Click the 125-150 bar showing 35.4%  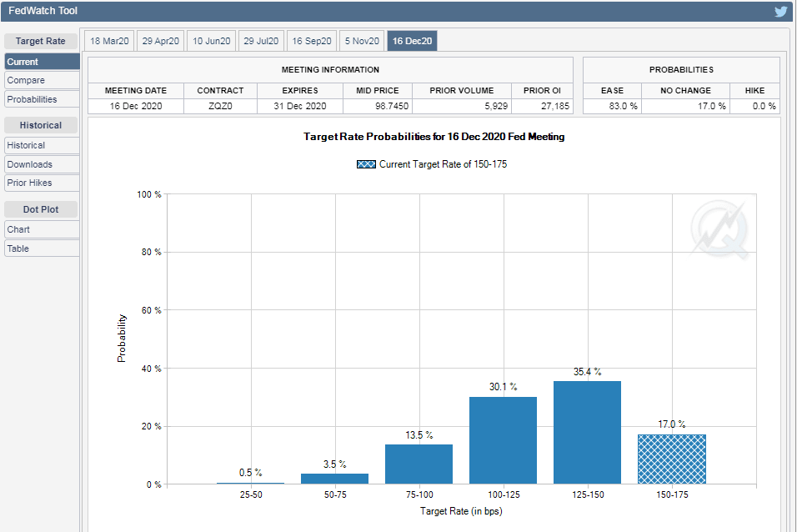pos(587,433)
